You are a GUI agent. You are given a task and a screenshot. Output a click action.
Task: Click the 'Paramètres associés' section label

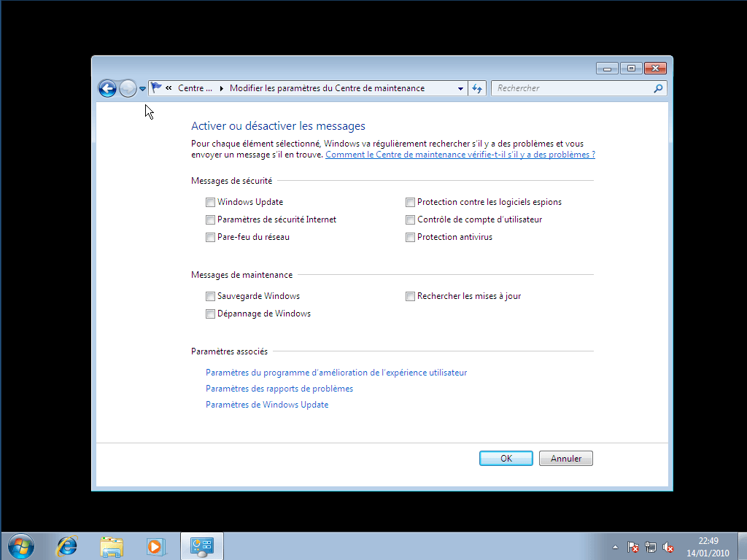[229, 351]
